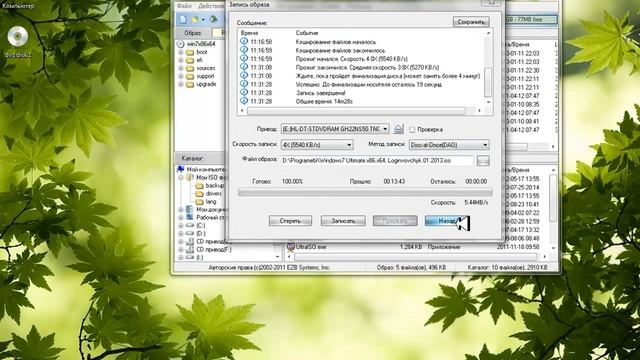Click the browse button beside Файл образа
640x360 pixels.
click(483, 161)
